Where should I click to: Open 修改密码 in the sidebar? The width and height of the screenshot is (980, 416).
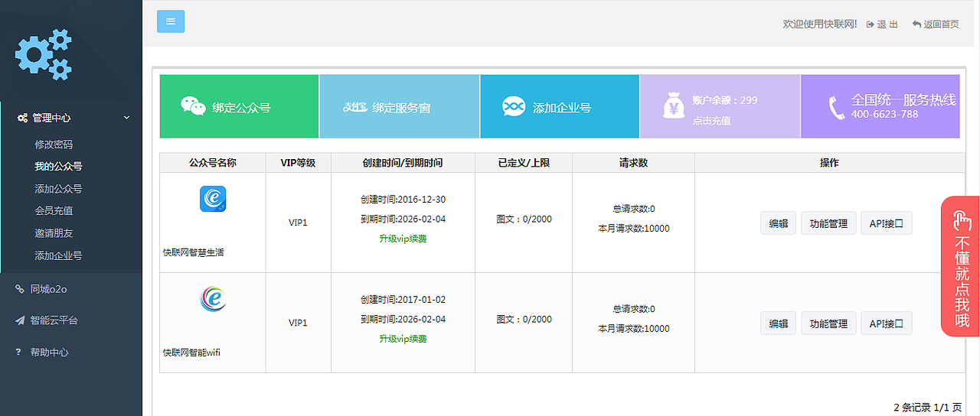click(54, 144)
